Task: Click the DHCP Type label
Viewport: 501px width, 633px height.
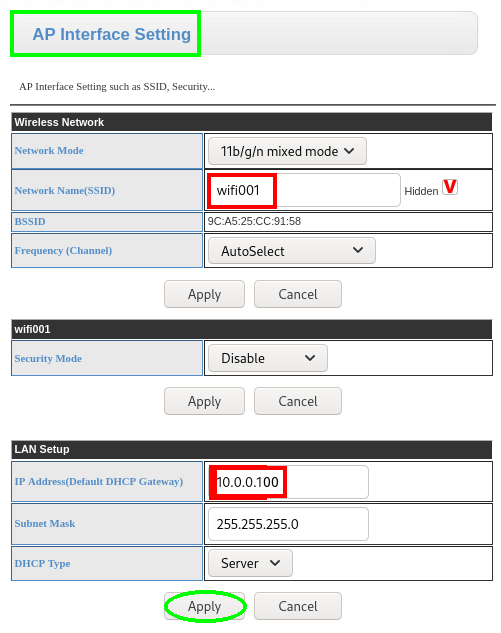Action: (42, 564)
